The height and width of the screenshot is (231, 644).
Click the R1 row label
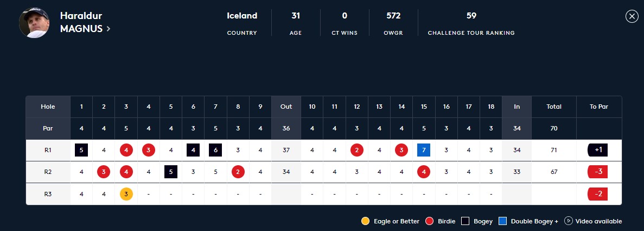tap(48, 151)
